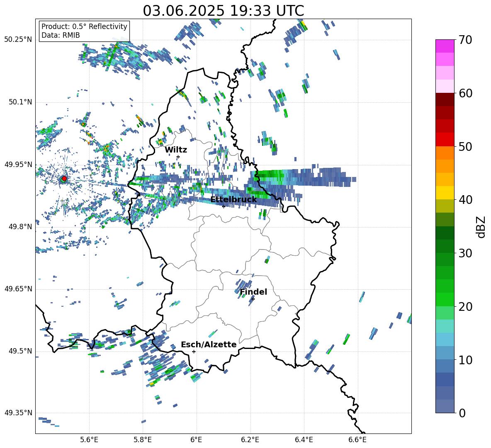The height and width of the screenshot is (448, 491).
Task: Click the Ettelbruck city label
Action: 233,200
